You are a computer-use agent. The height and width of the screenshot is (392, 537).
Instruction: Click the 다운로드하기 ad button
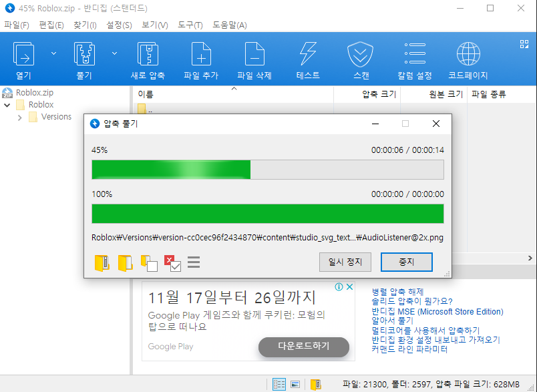coord(304,347)
